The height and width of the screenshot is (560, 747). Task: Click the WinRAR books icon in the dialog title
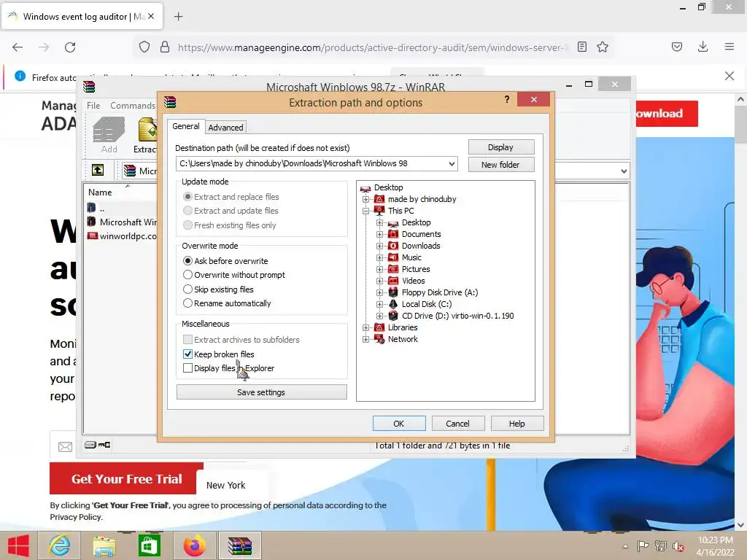170,102
